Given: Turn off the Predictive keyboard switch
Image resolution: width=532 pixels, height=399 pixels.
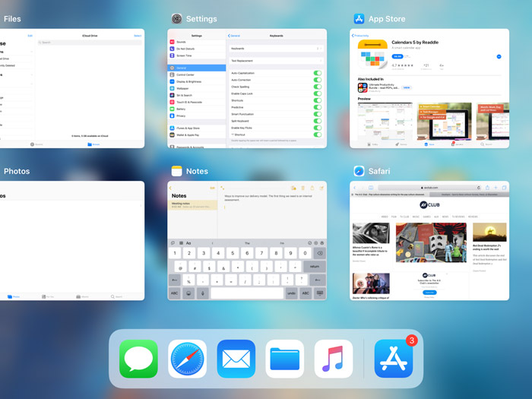Looking at the screenshot, I should [317, 107].
